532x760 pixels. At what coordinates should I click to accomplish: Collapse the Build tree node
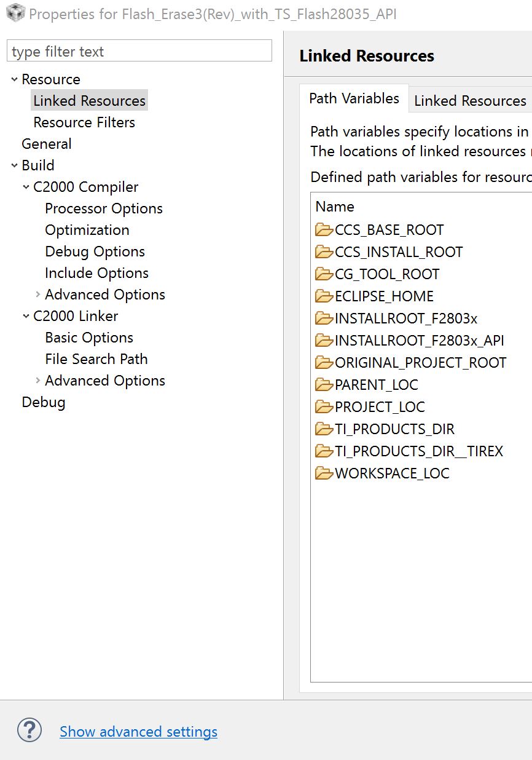(14, 165)
